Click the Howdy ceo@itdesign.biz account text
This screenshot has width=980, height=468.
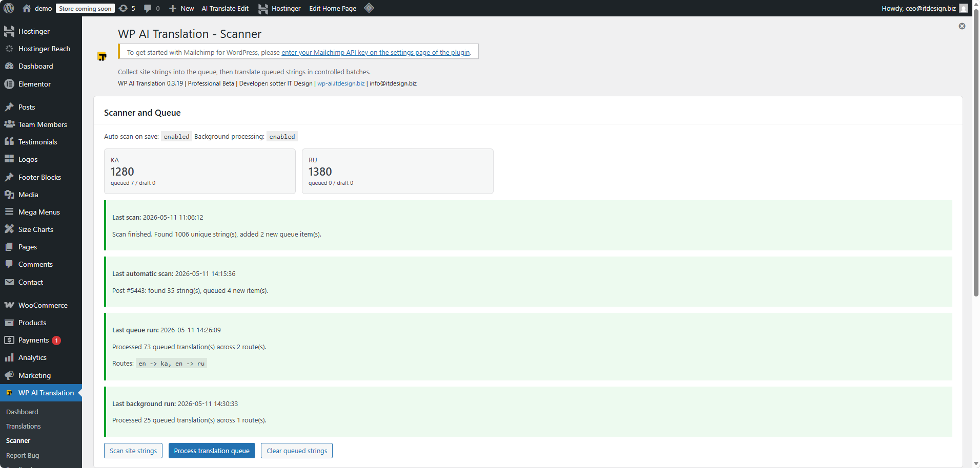(x=918, y=8)
